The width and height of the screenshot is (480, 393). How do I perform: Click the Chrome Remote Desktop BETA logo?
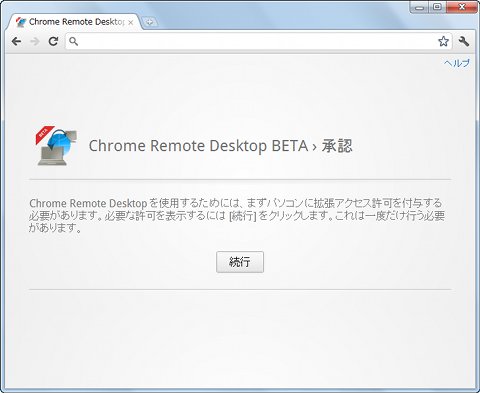[x=56, y=146]
